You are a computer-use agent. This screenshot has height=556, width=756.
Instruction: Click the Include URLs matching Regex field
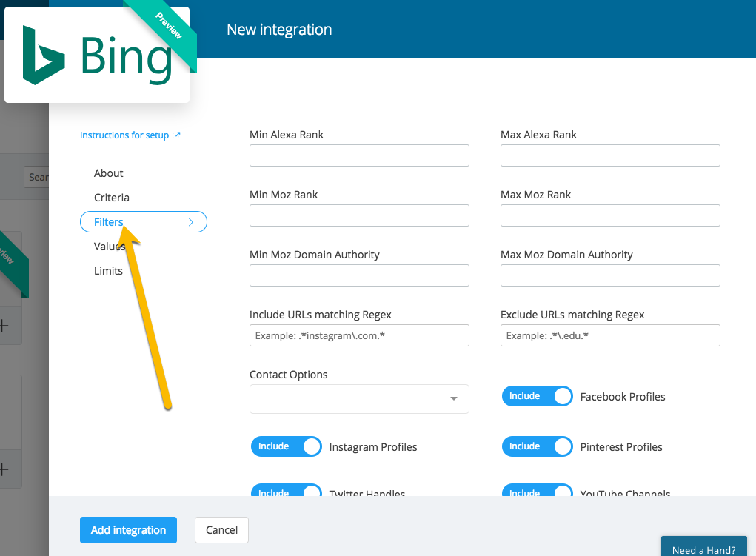359,335
